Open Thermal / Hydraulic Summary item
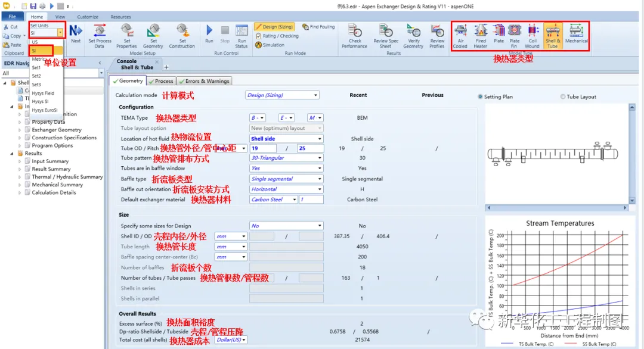The height and width of the screenshot is (349, 644). pos(67,177)
